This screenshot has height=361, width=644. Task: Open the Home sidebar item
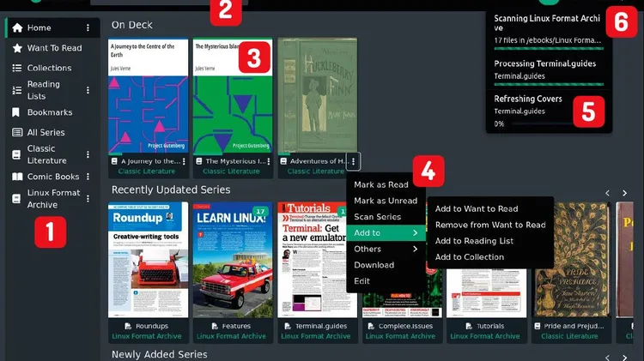[x=52, y=28]
